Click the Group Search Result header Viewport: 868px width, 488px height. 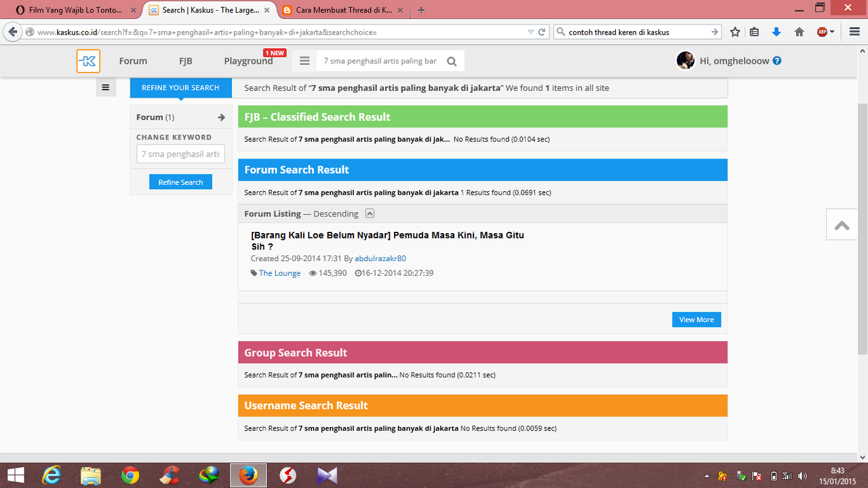pyautogui.click(x=482, y=352)
